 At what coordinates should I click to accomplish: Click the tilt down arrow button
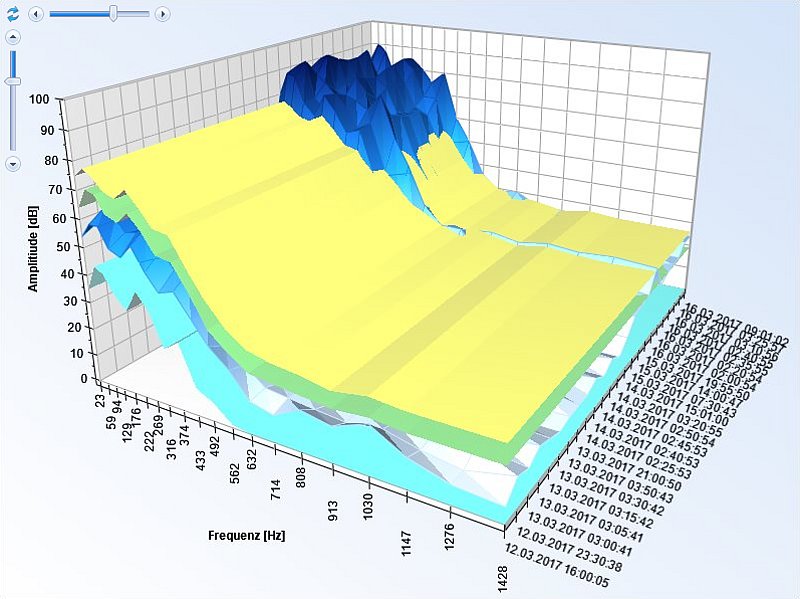13,163
